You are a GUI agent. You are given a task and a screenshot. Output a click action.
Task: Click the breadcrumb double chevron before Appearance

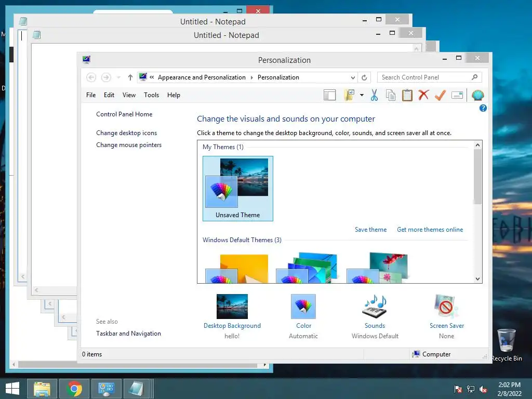coord(152,77)
